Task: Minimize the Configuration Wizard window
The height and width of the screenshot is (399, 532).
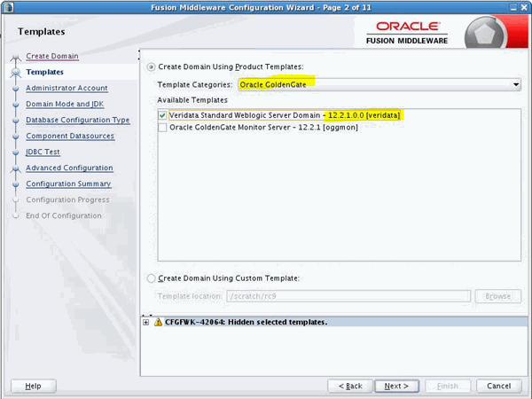Action: (513, 7)
